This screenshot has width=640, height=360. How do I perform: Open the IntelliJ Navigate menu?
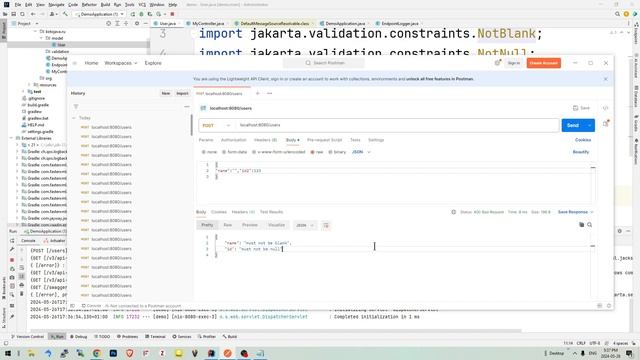click(x=56, y=4)
